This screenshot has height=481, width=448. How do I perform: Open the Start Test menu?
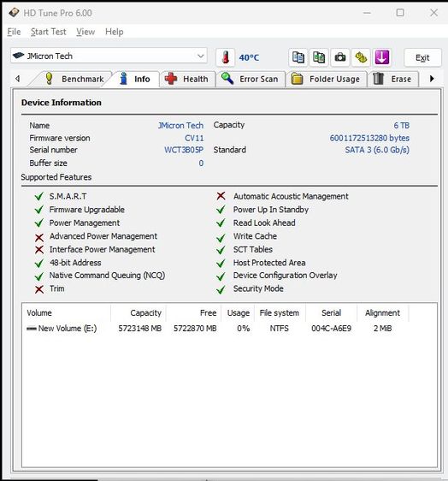click(49, 32)
